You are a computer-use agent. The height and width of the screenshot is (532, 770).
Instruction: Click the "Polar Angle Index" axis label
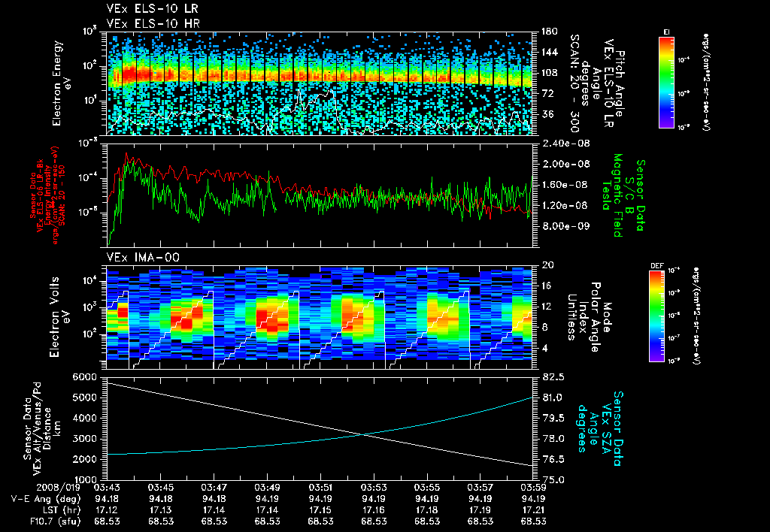point(589,317)
